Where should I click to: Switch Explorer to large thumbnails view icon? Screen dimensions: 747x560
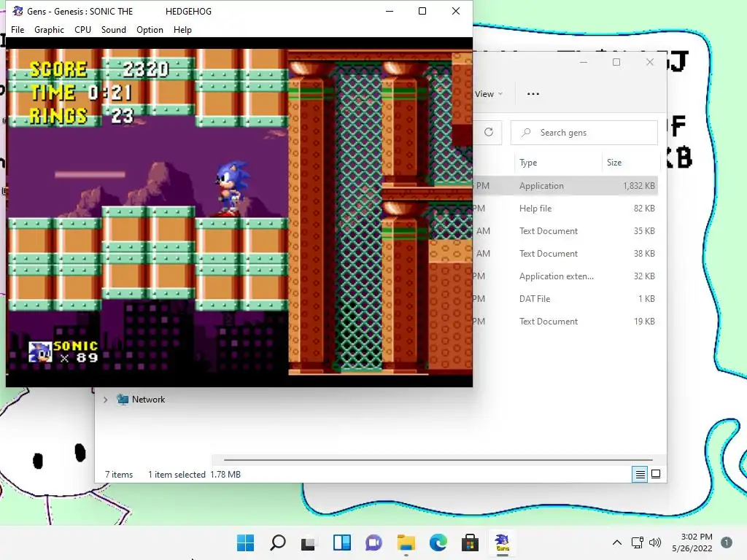pos(656,474)
